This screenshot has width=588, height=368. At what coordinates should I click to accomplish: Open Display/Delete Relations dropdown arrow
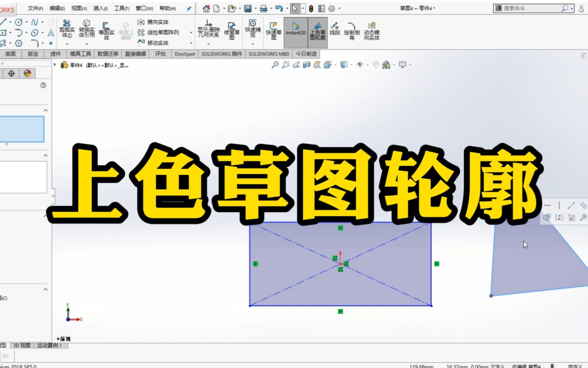pos(208,44)
